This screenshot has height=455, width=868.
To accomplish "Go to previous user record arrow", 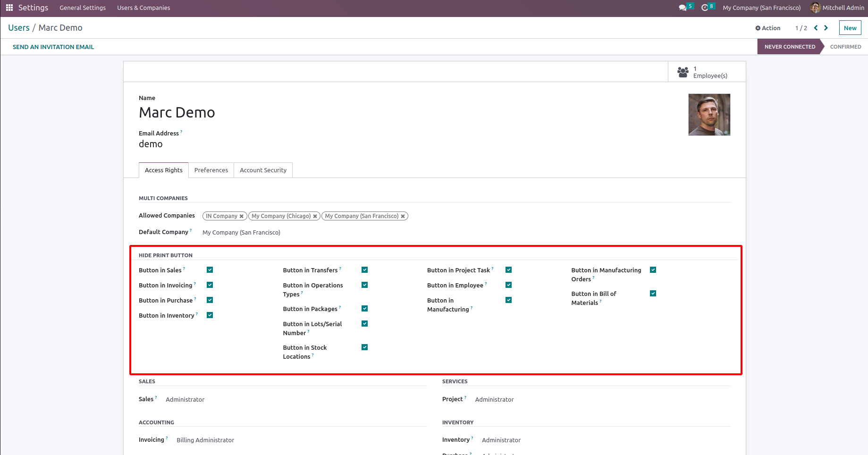I will click(x=816, y=28).
